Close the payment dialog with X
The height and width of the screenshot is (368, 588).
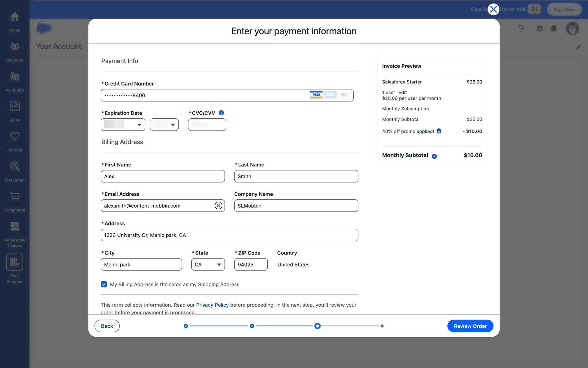(x=493, y=10)
